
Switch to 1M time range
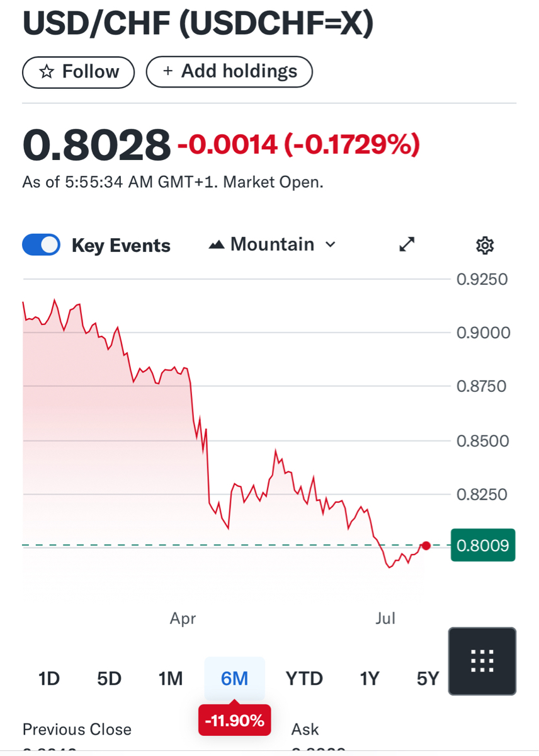coord(171,679)
